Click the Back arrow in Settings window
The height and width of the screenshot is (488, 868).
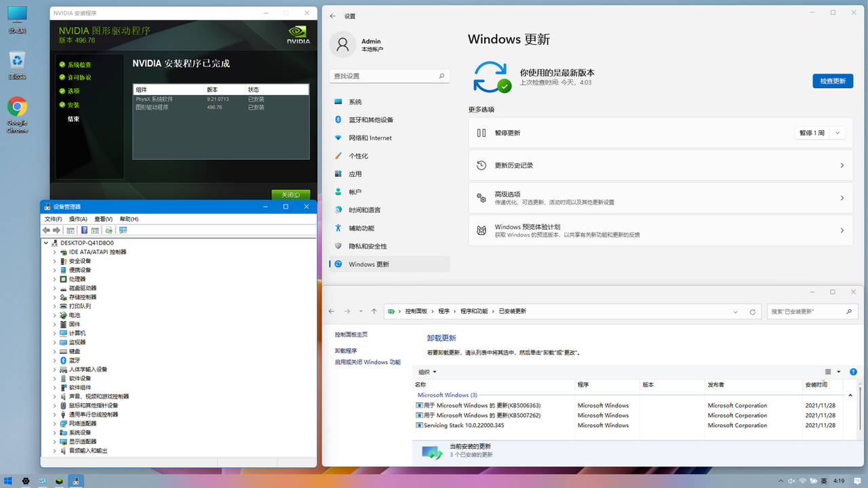tap(332, 16)
